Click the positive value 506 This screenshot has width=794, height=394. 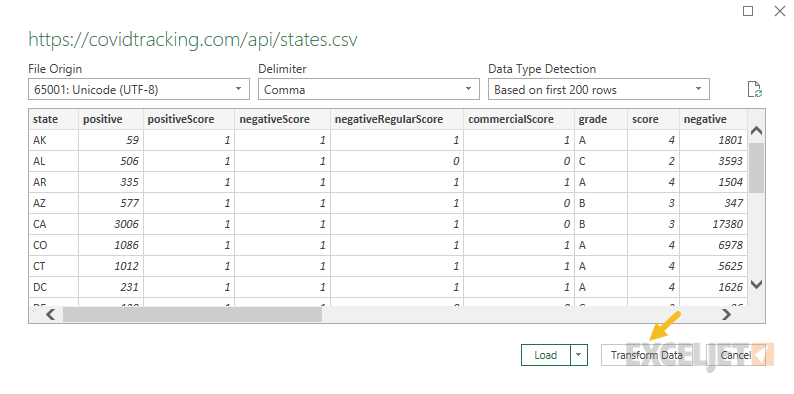coord(111,161)
